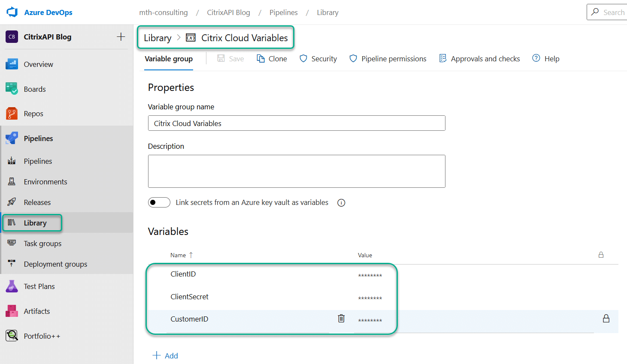
Task: Sort variables by Name column header
Action: click(x=182, y=255)
